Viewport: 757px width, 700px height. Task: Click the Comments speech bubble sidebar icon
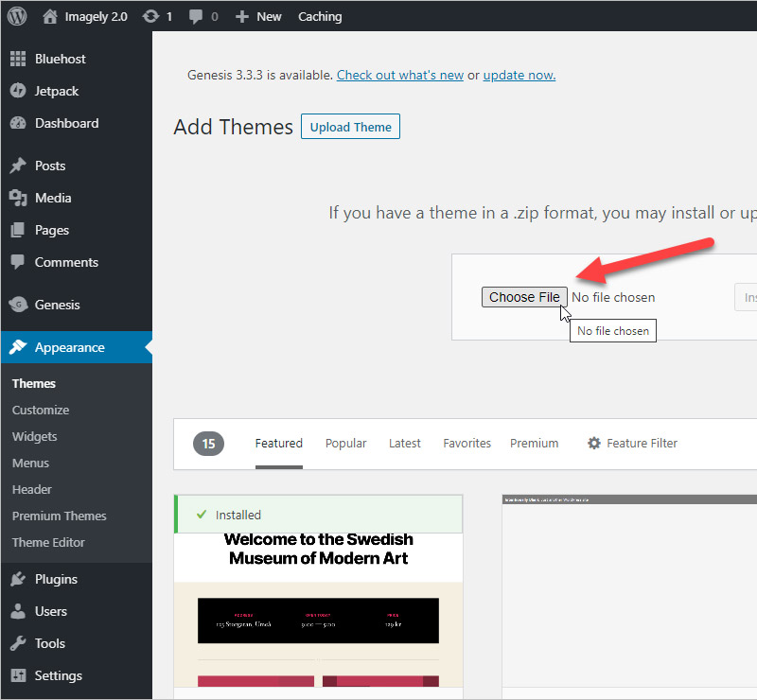pos(18,262)
